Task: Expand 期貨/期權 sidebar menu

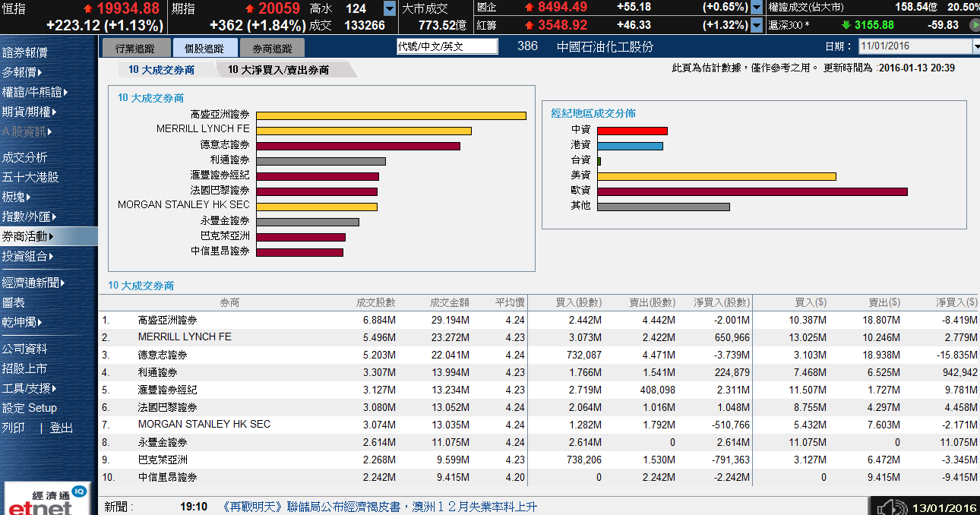Action: pos(30,112)
